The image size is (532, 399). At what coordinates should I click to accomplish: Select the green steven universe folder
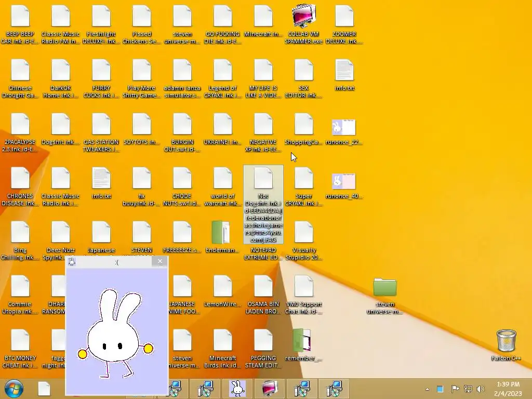(385, 296)
